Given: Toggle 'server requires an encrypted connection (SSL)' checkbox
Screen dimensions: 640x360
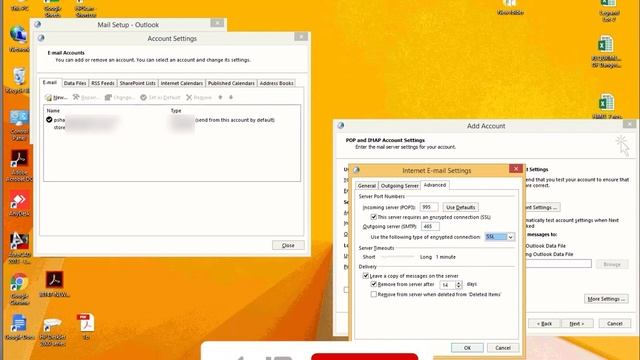Looking at the screenshot, I should [373, 217].
